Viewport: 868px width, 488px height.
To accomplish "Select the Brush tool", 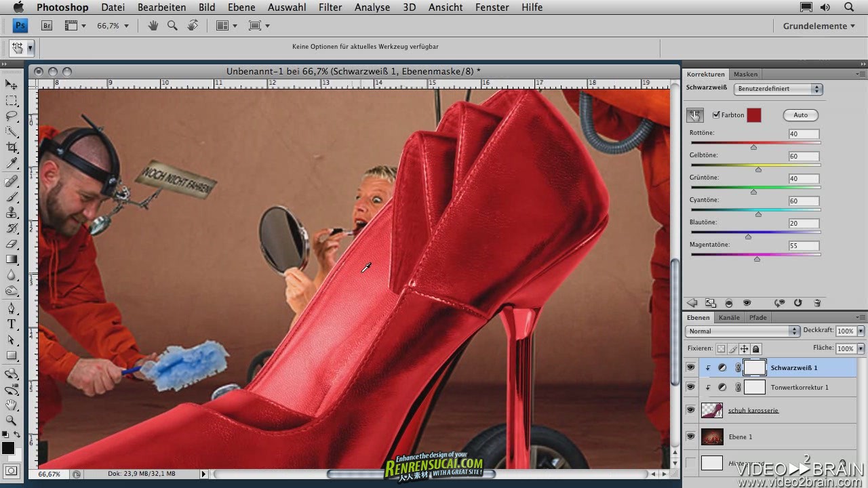I will [12, 197].
